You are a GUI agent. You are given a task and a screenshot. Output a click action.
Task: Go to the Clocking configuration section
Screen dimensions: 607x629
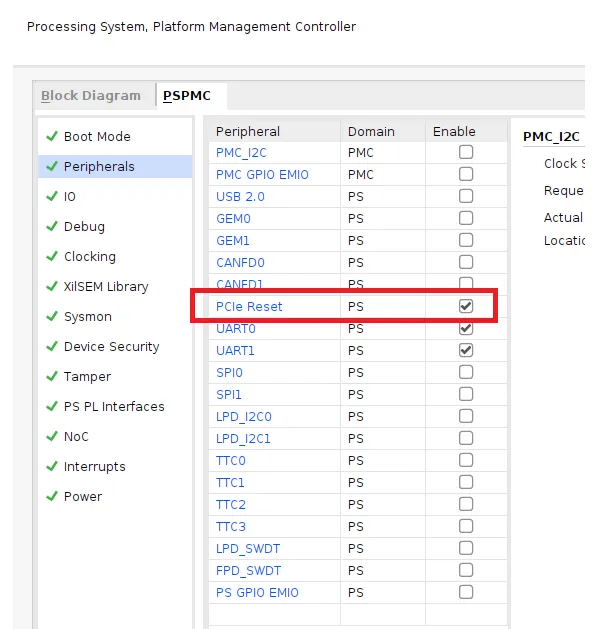point(90,256)
